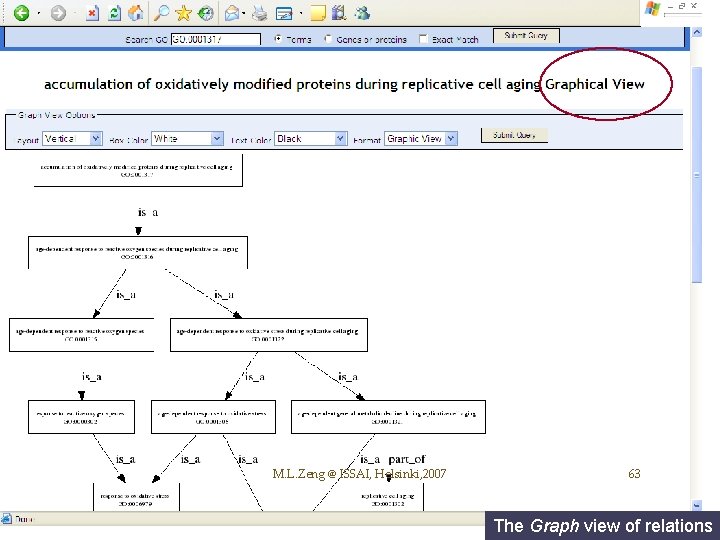Open Search with magnifying glass icon

coord(161,13)
